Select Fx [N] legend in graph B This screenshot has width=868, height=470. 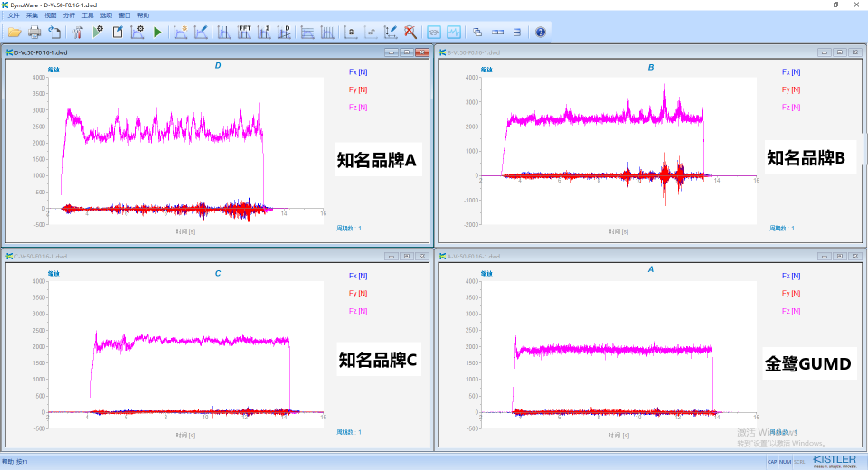(791, 72)
